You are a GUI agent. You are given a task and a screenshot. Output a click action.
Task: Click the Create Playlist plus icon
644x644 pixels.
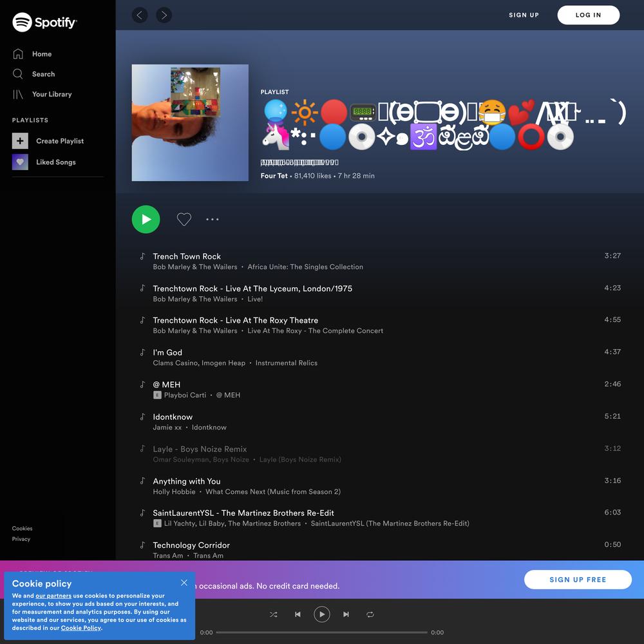tap(20, 141)
